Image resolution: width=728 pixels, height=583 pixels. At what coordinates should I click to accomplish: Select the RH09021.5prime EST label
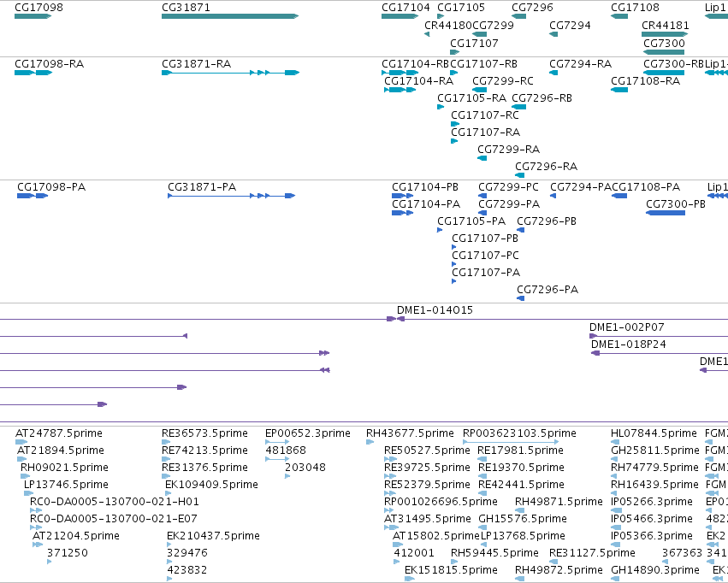pyautogui.click(x=64, y=467)
